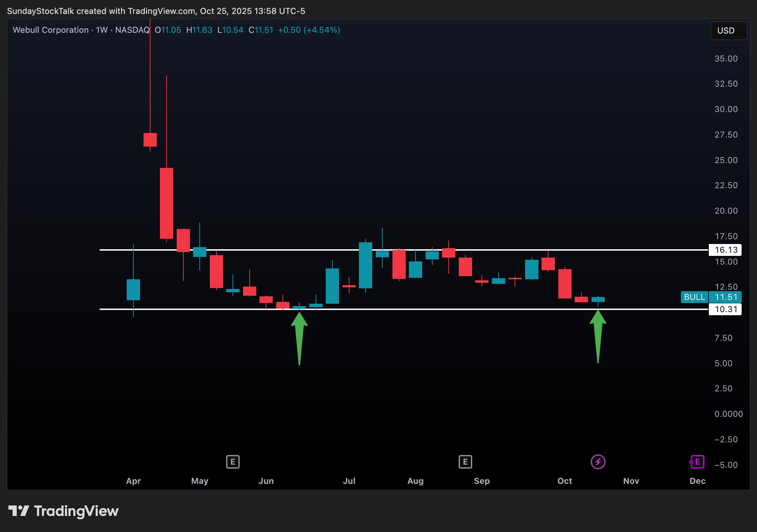The height and width of the screenshot is (532, 757).
Task: Click the Jul label on time axis
Action: point(349,481)
